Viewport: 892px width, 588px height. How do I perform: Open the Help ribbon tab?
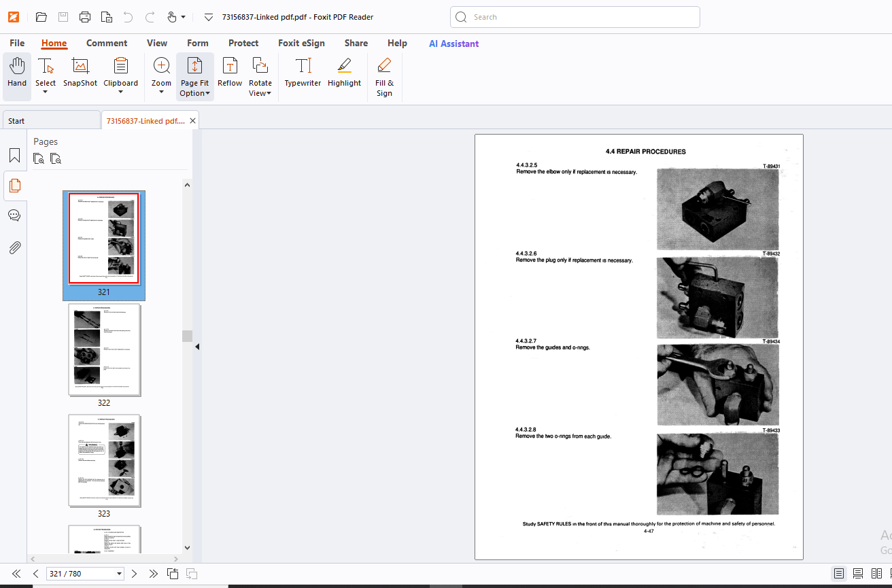[x=397, y=43]
